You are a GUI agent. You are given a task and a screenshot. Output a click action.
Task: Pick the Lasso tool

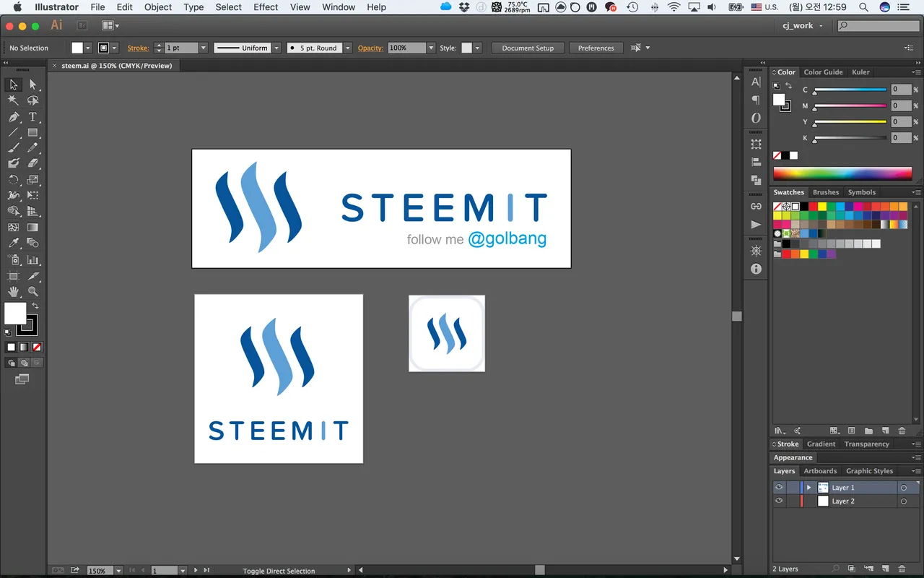click(x=33, y=100)
